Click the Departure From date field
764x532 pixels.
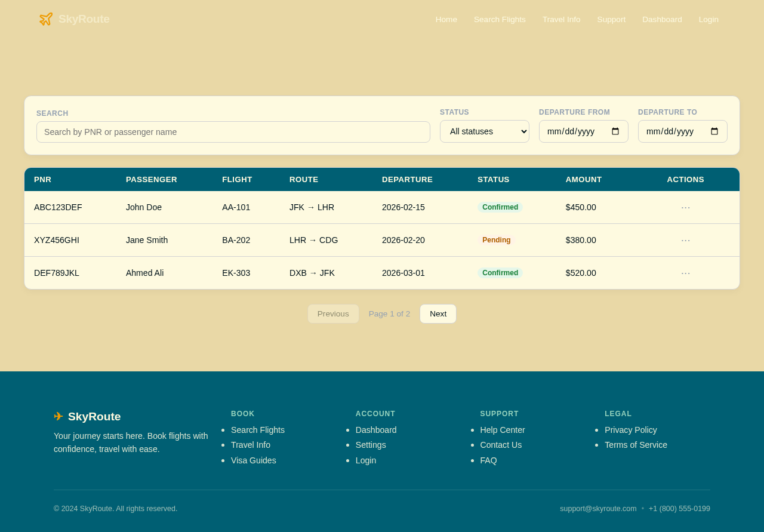coord(584,131)
